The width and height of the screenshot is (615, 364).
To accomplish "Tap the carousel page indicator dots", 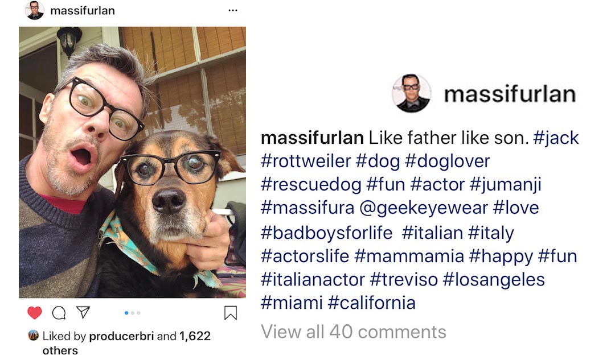I will [x=132, y=313].
